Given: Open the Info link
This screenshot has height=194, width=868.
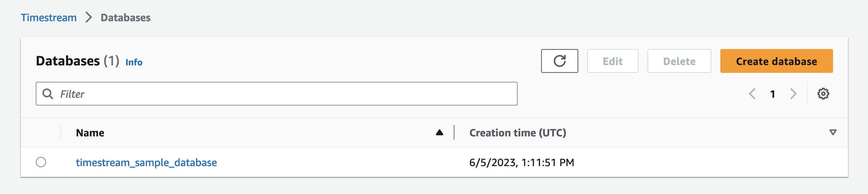Looking at the screenshot, I should pos(134,62).
